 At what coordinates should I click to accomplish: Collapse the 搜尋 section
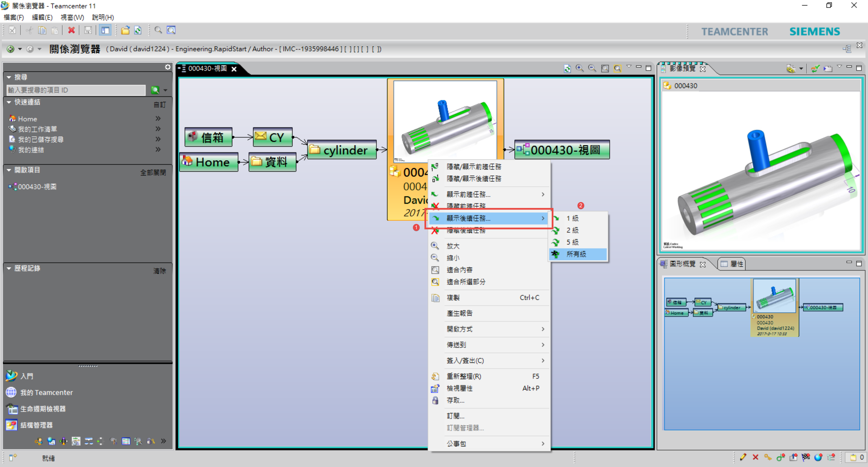pos(9,77)
